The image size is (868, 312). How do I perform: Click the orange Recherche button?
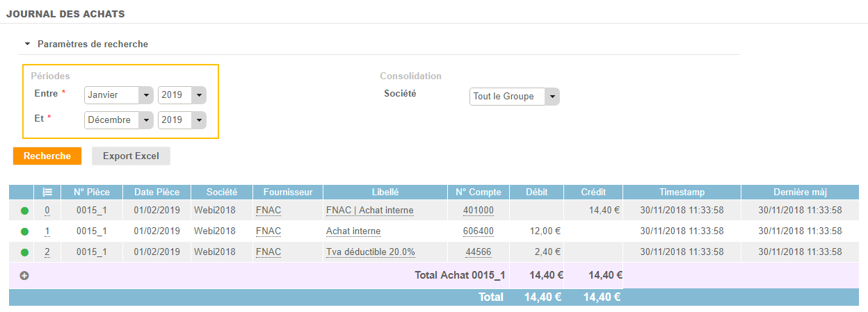click(47, 156)
